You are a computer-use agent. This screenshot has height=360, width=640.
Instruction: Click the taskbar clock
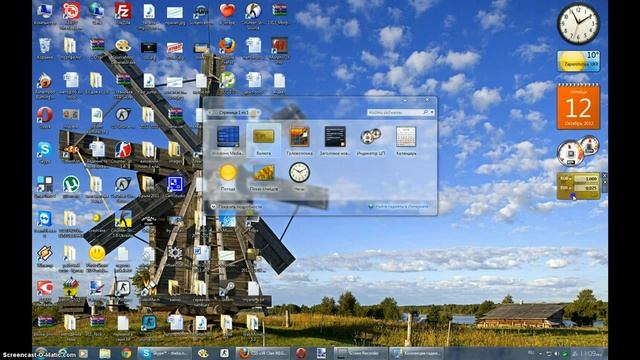pyautogui.click(x=591, y=353)
